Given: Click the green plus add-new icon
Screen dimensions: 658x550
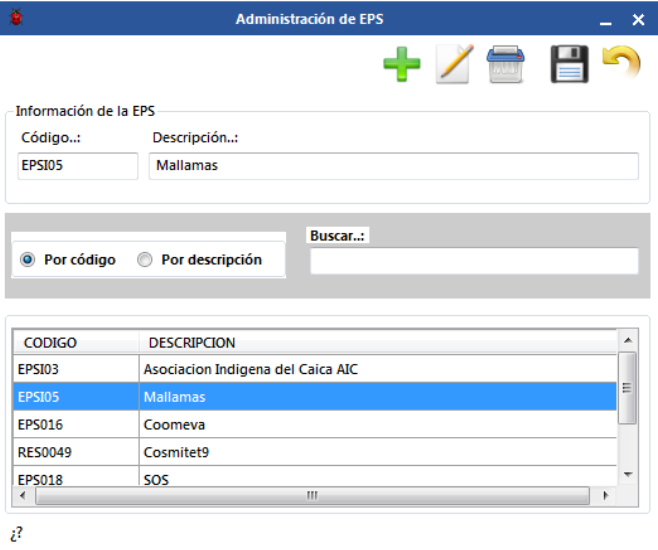Looking at the screenshot, I should [x=402, y=66].
